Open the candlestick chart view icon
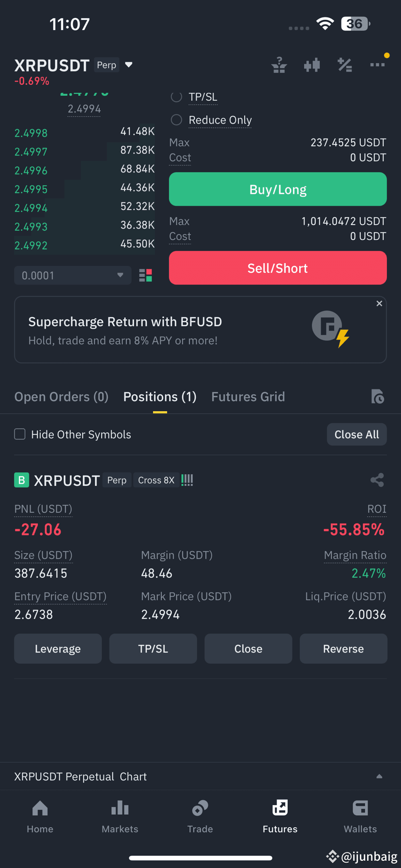The height and width of the screenshot is (868, 401). [x=312, y=64]
